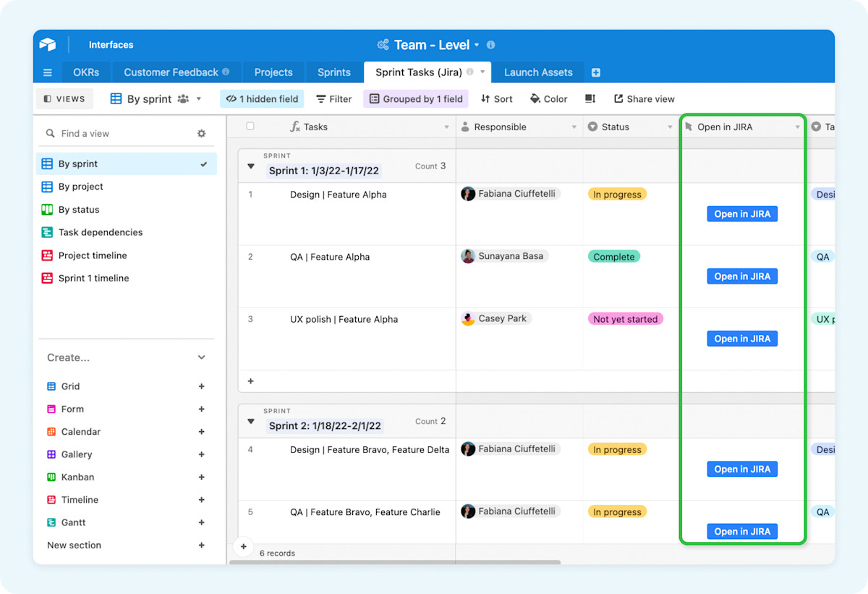Viewport: 868px width, 594px height.
Task: Collapse the Sprint 1 group triangle
Action: [250, 166]
